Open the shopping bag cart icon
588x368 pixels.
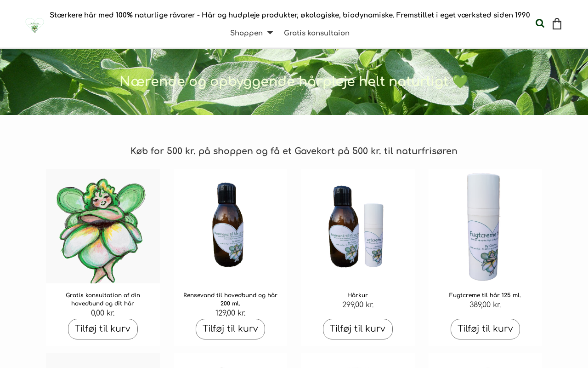(557, 24)
